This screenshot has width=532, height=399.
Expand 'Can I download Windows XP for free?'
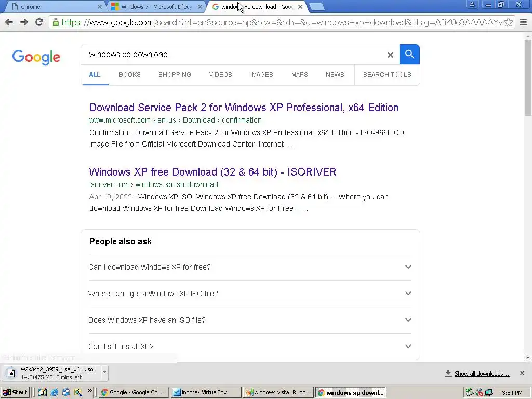(250, 267)
